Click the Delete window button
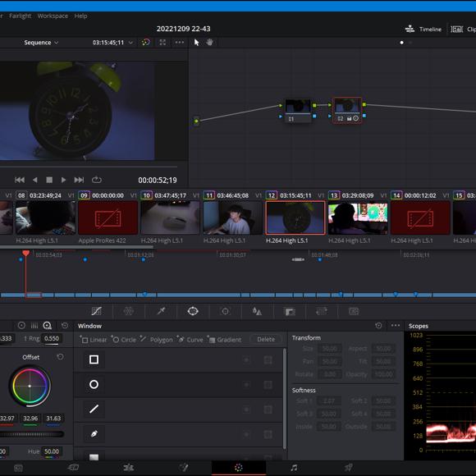The width and height of the screenshot is (476, 476). pos(266,340)
